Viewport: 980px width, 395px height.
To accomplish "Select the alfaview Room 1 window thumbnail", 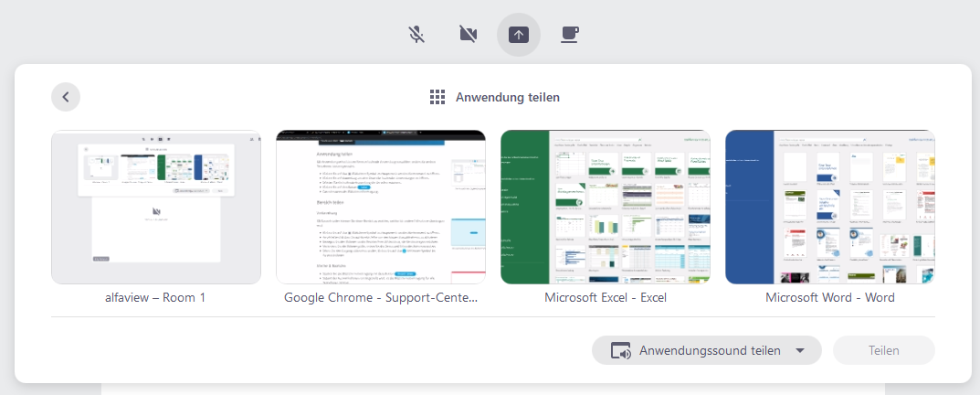I will pyautogui.click(x=156, y=207).
